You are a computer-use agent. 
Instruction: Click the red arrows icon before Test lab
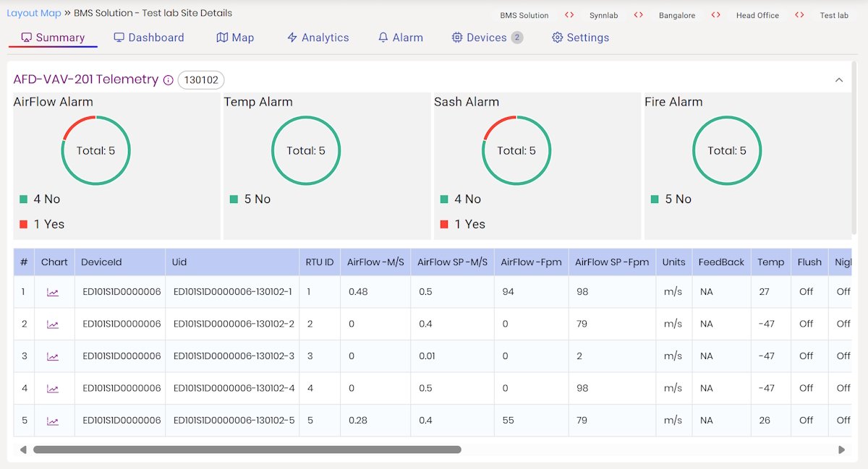(x=800, y=15)
